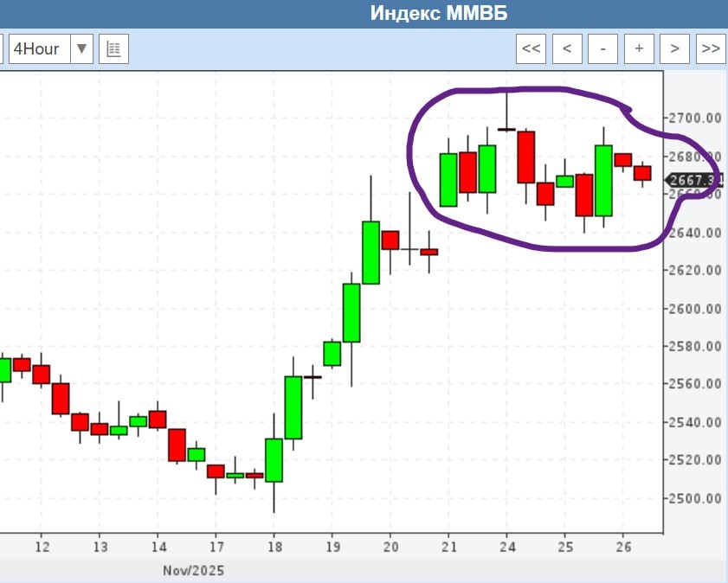Zoom out chart with minus button
Viewport: 728px width, 583px height.
(x=602, y=48)
